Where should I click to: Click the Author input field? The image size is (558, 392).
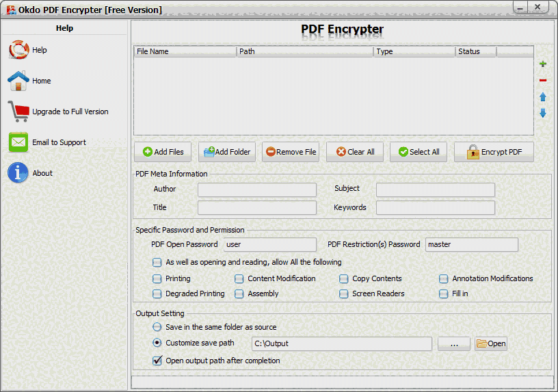[x=257, y=190]
